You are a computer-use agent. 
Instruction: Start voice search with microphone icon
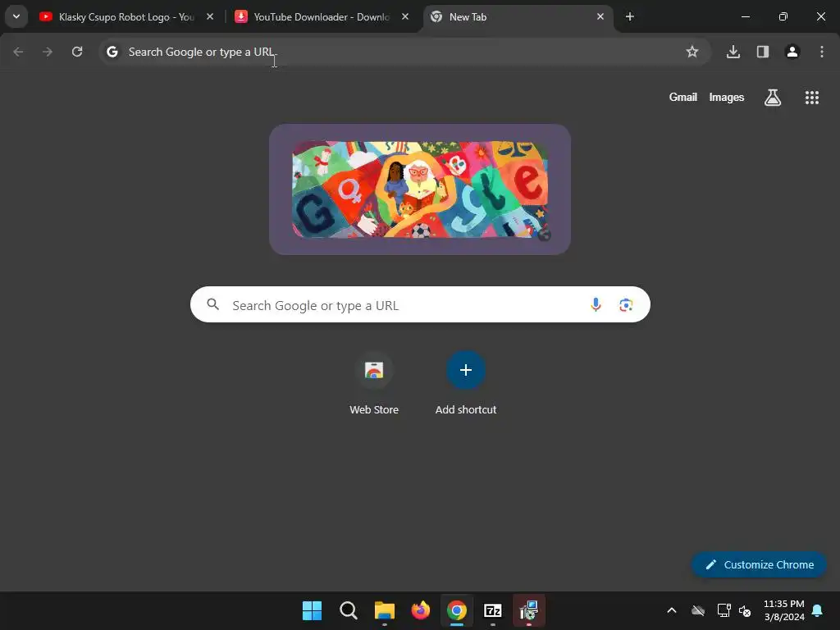point(596,304)
